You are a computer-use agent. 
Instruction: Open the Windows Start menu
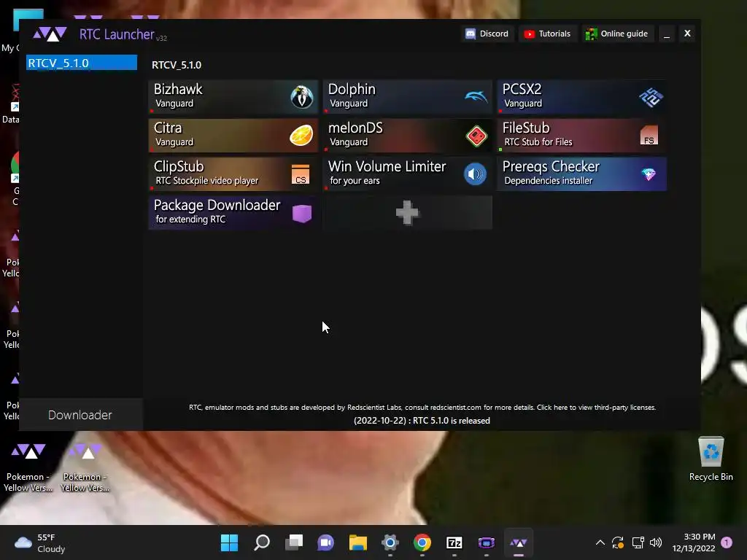[229, 542]
